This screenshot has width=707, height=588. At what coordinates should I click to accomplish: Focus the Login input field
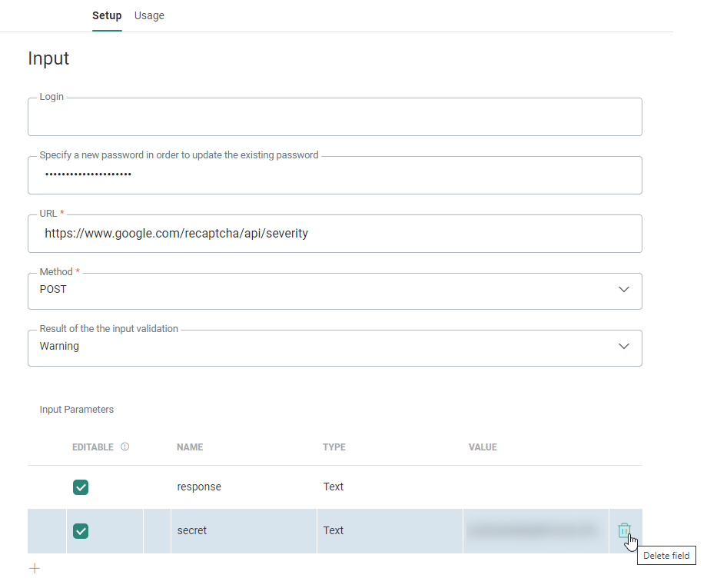(x=334, y=118)
